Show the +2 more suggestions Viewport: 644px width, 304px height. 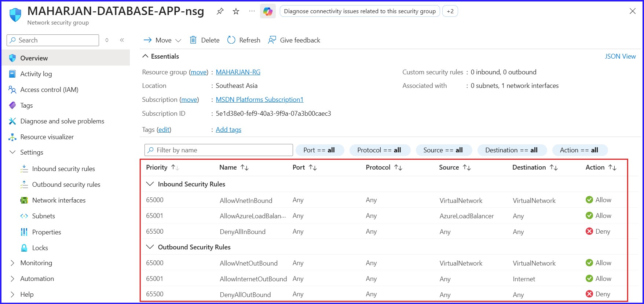450,11
